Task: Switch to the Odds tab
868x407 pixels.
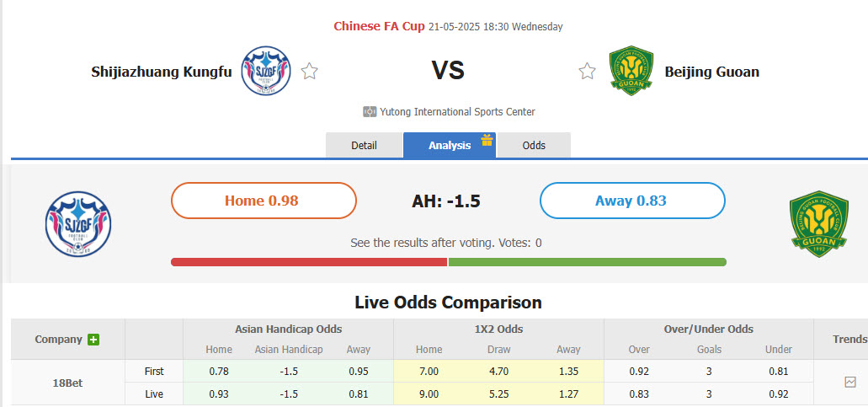Action: click(534, 145)
